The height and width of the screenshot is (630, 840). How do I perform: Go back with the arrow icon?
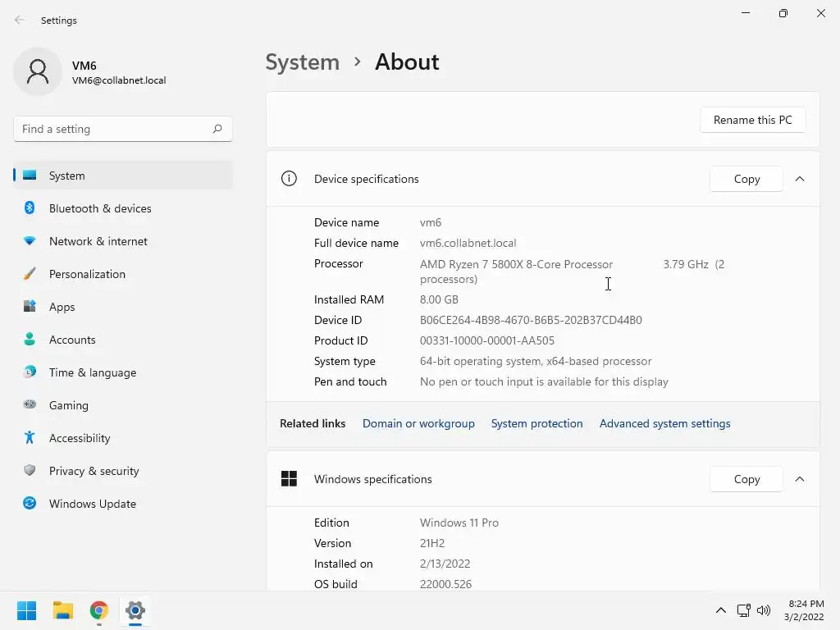click(x=20, y=20)
